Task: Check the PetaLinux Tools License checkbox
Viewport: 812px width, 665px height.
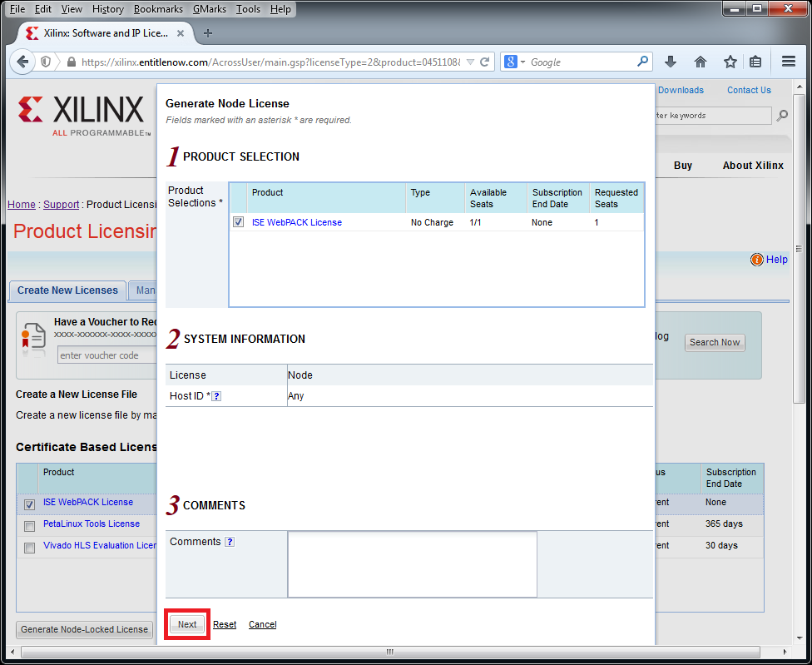Action: pyautogui.click(x=29, y=526)
